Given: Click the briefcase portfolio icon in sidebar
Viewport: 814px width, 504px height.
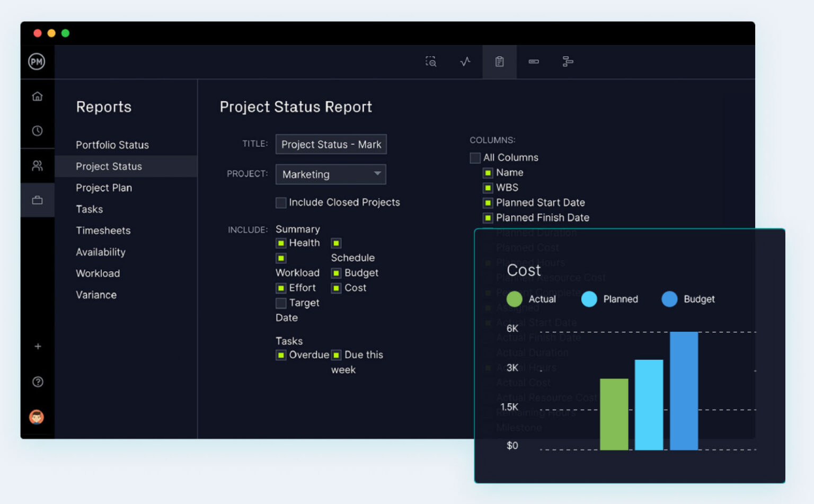Looking at the screenshot, I should 38,200.
